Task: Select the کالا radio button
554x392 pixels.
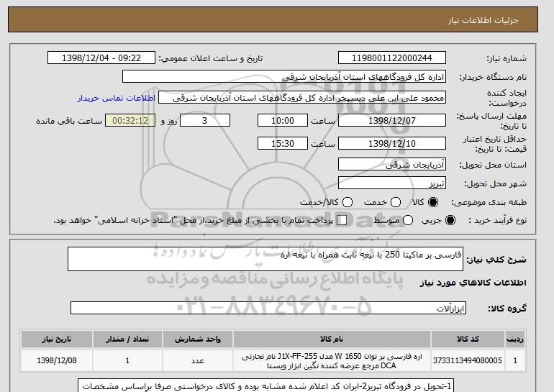Action: point(433,202)
